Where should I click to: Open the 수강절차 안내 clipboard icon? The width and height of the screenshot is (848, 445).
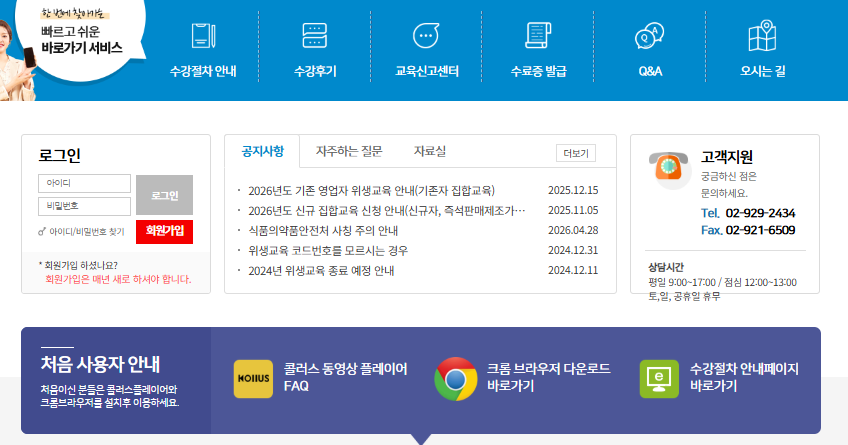pyautogui.click(x=203, y=36)
